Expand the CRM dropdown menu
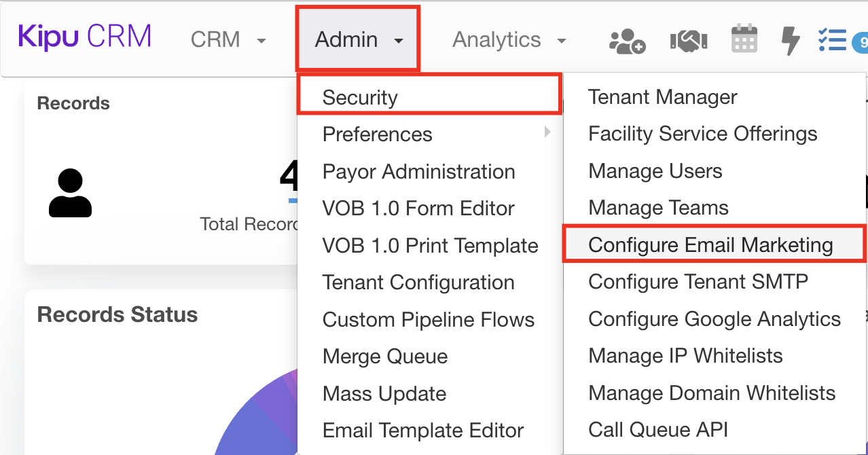 click(228, 40)
